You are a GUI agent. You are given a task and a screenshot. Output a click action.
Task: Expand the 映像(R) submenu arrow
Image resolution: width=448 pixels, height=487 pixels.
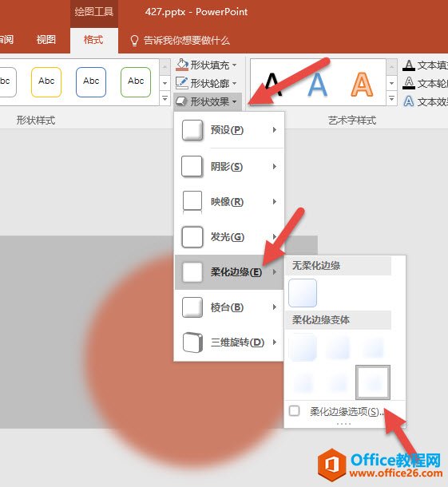(x=275, y=202)
